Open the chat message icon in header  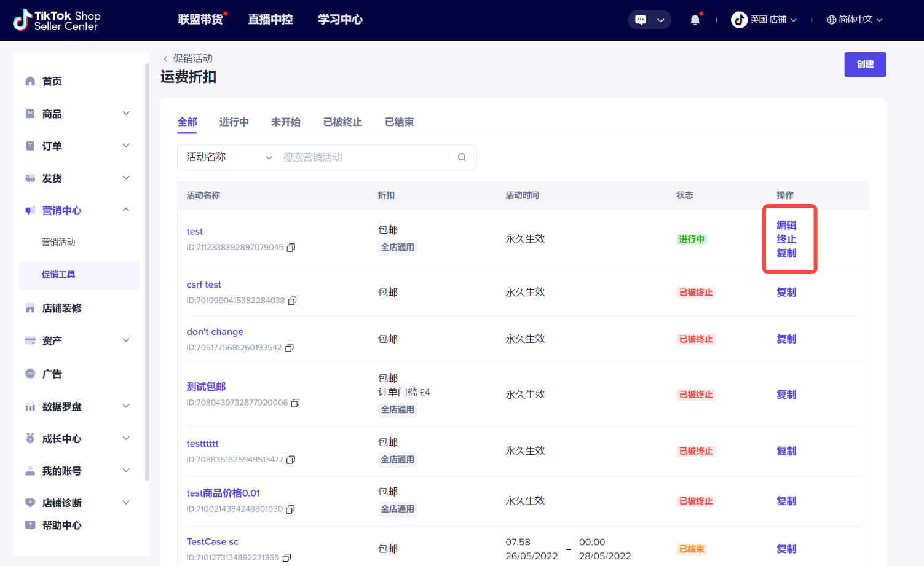tap(641, 20)
